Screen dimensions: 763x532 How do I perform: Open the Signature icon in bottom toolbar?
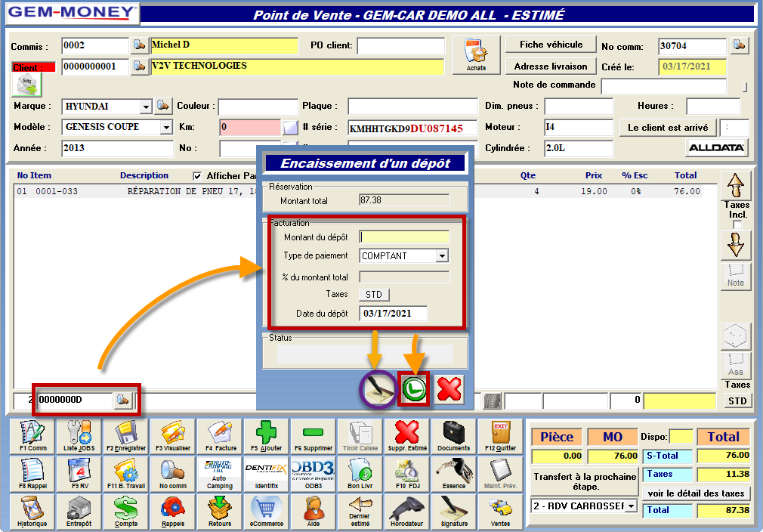click(x=453, y=512)
